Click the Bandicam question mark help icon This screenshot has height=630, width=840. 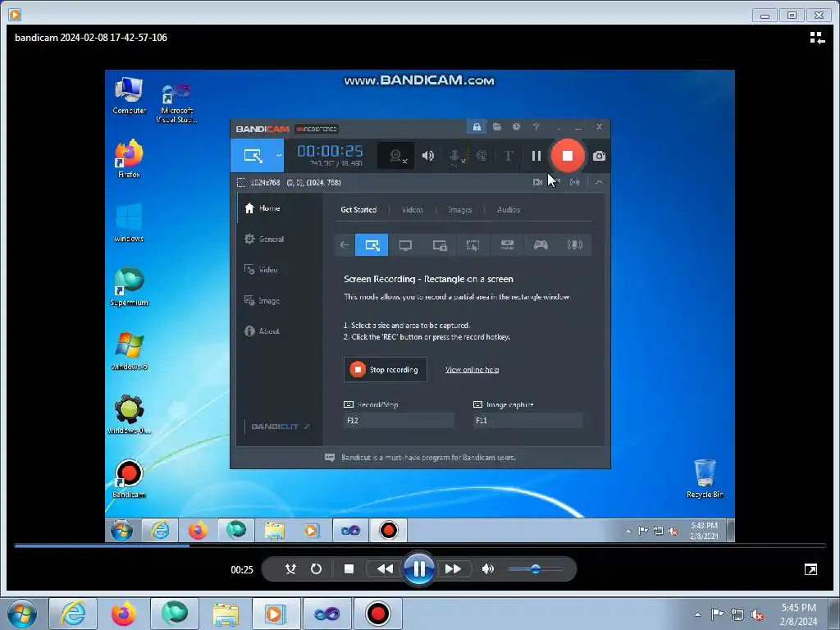[x=536, y=127]
